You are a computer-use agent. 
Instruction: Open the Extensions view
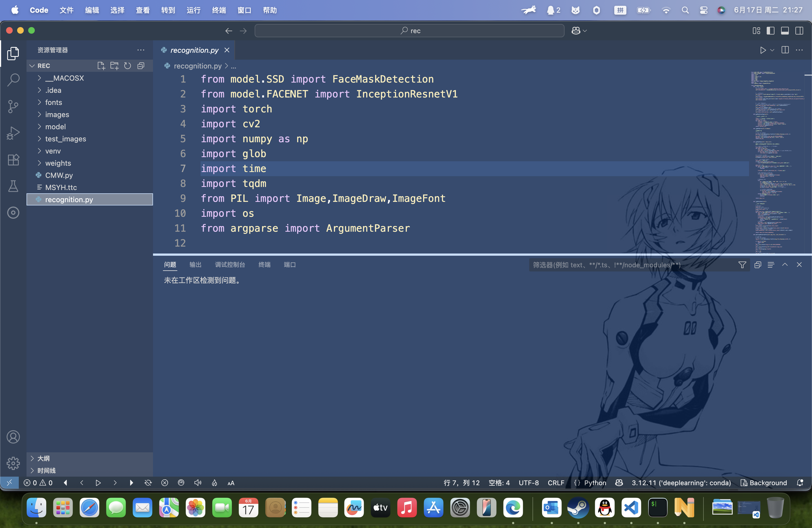pos(13,160)
